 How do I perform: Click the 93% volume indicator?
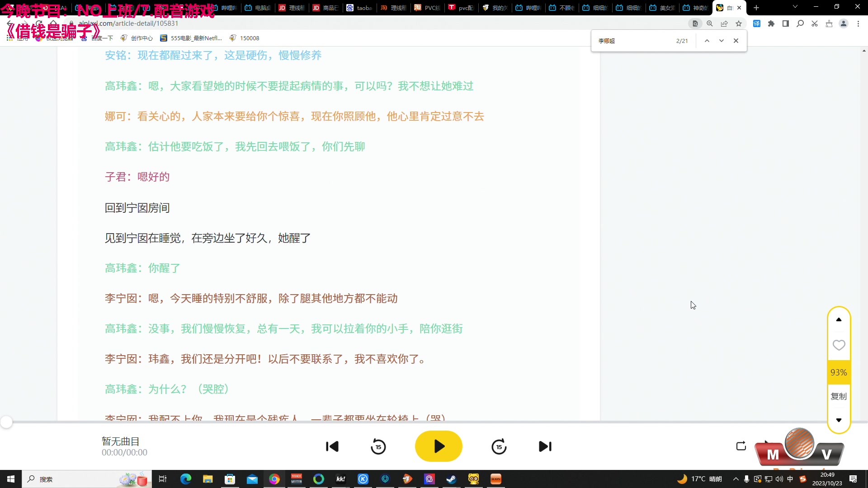[839, 372]
